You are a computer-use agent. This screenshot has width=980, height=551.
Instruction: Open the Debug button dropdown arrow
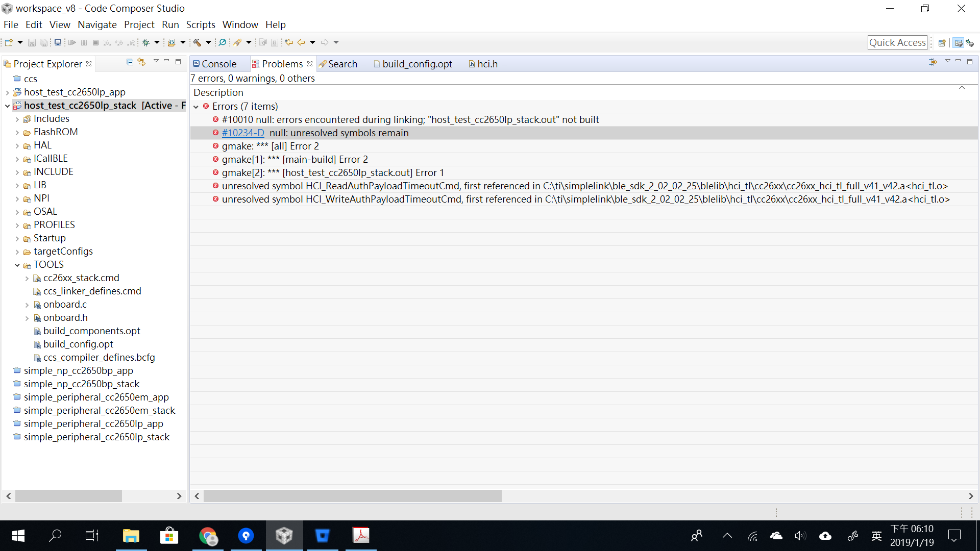point(157,42)
